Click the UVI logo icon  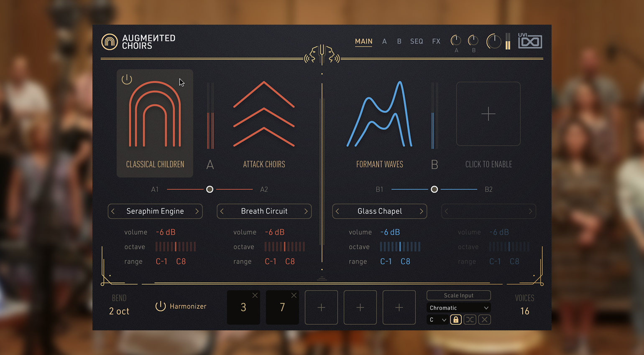click(x=530, y=41)
